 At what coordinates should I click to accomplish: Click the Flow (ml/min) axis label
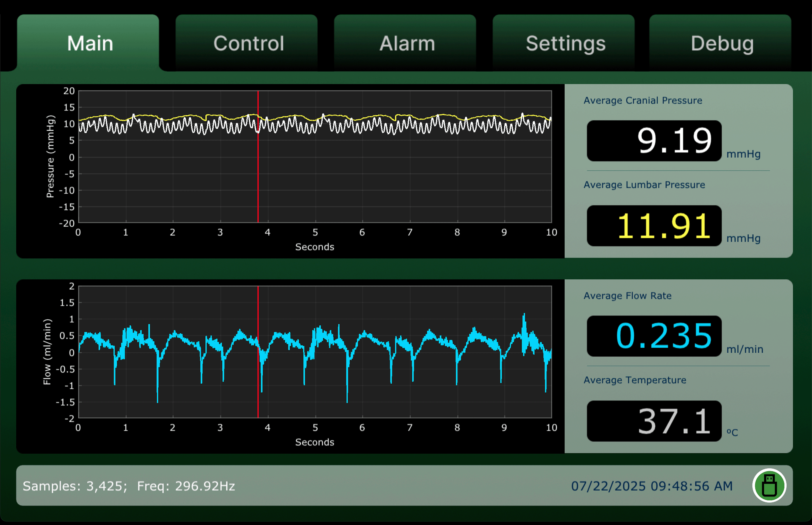coord(47,352)
